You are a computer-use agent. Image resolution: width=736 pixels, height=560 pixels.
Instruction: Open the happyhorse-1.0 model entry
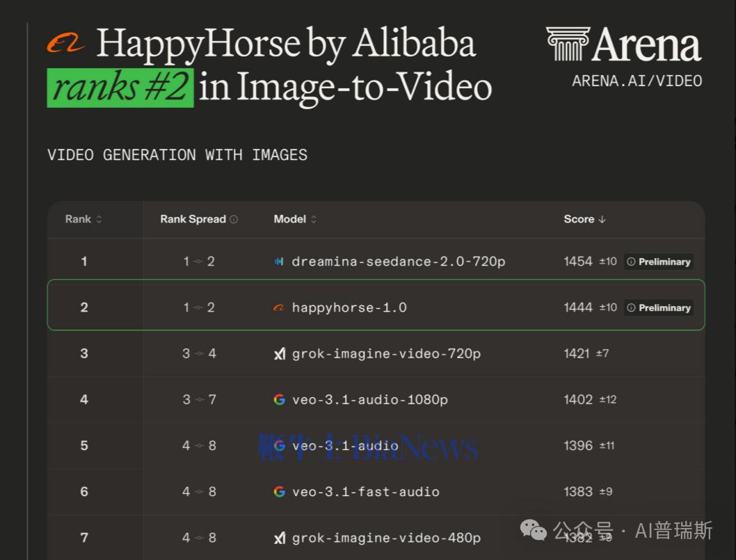click(x=349, y=307)
